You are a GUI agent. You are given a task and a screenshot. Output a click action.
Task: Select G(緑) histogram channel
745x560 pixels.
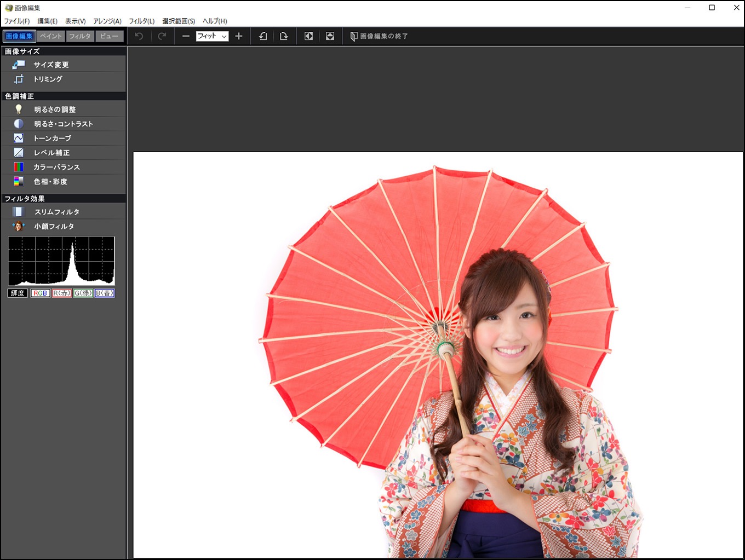83,293
